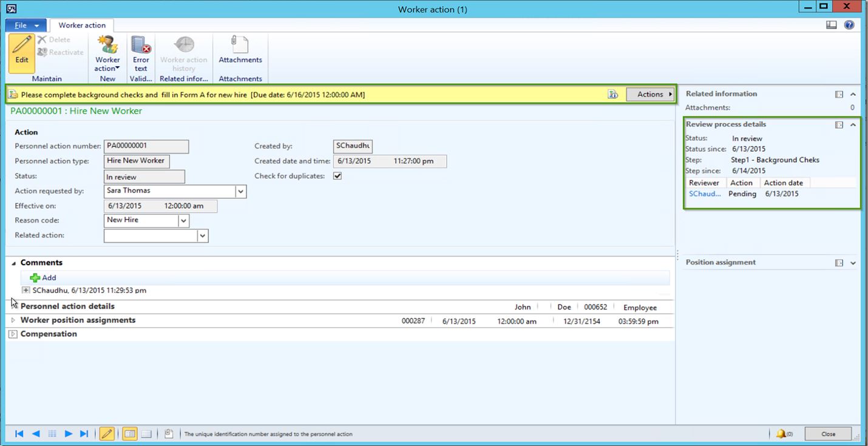868x446 pixels.
Task: Click the SChaud... reviewer link
Action: coord(705,194)
